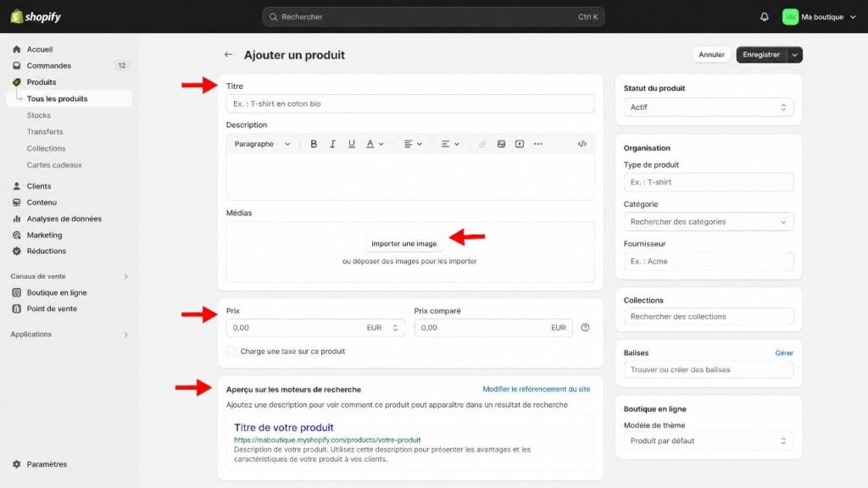Open the Marketing section
Image resolution: width=868 pixels, height=488 pixels.
44,236
